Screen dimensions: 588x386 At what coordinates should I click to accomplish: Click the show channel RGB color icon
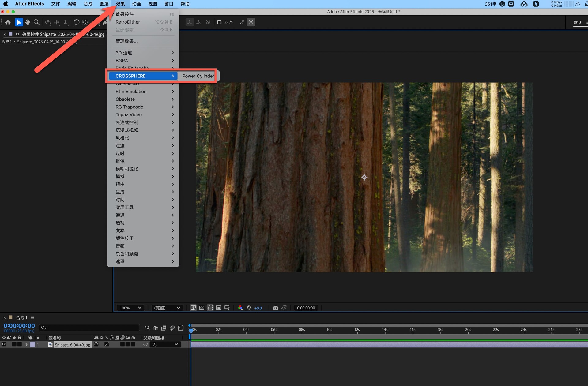[x=240, y=308]
